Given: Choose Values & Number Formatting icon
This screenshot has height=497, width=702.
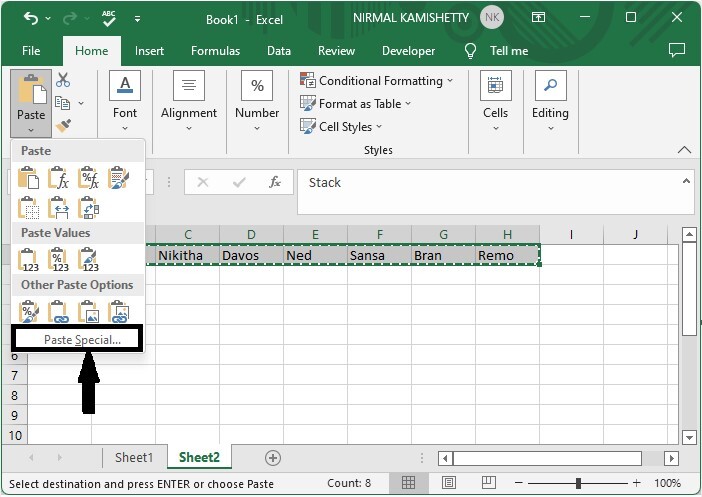Looking at the screenshot, I should [x=59, y=260].
